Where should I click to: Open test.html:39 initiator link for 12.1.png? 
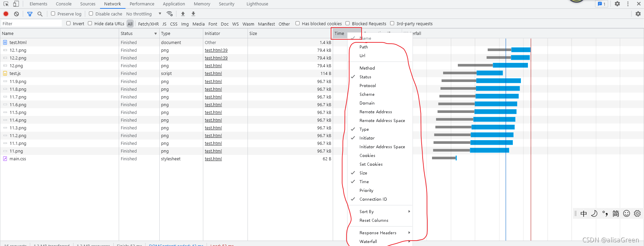[216, 50]
